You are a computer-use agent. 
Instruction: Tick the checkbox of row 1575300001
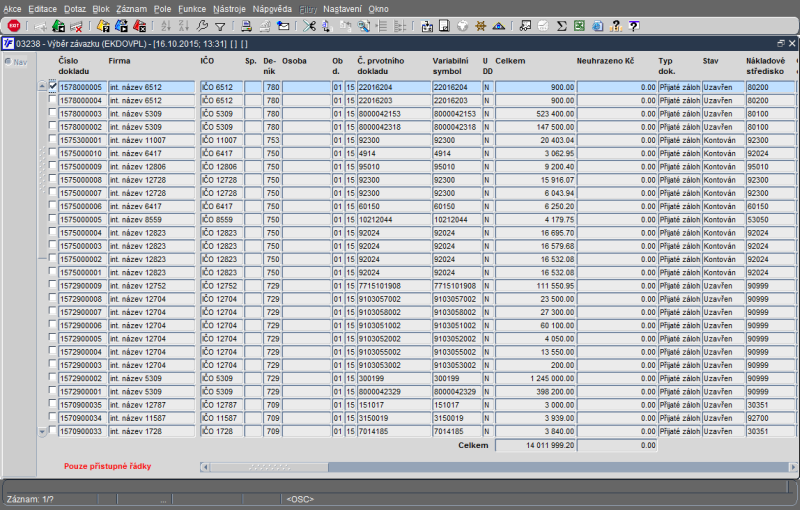point(53,139)
